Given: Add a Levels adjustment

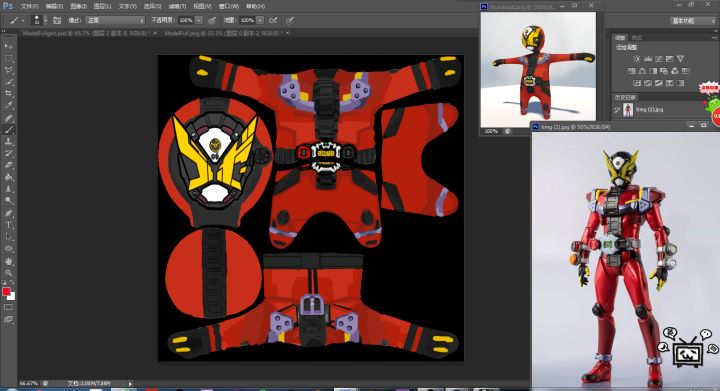Looking at the screenshot, I should click(x=648, y=59).
